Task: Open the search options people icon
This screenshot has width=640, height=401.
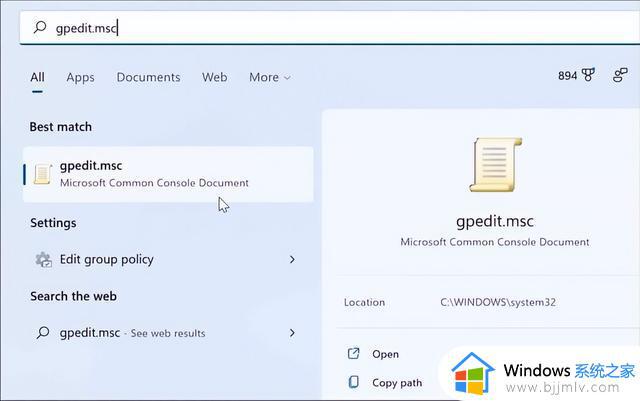Action: [620, 75]
